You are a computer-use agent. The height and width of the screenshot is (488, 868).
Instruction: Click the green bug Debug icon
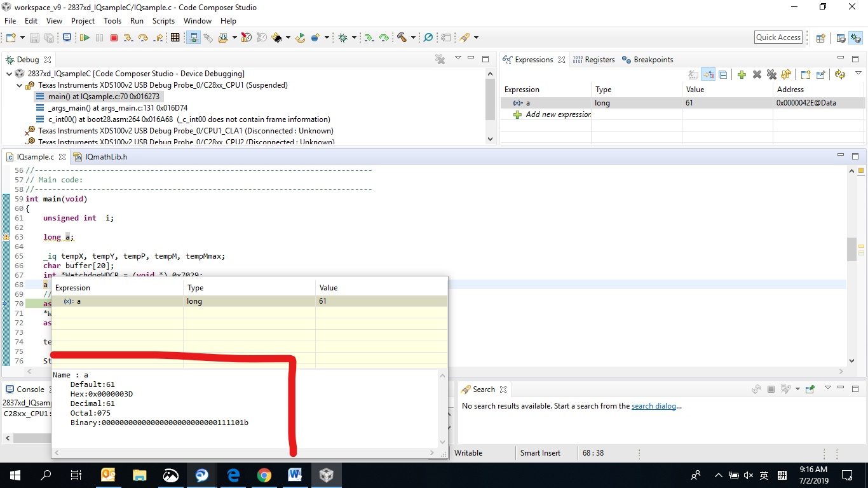[343, 38]
